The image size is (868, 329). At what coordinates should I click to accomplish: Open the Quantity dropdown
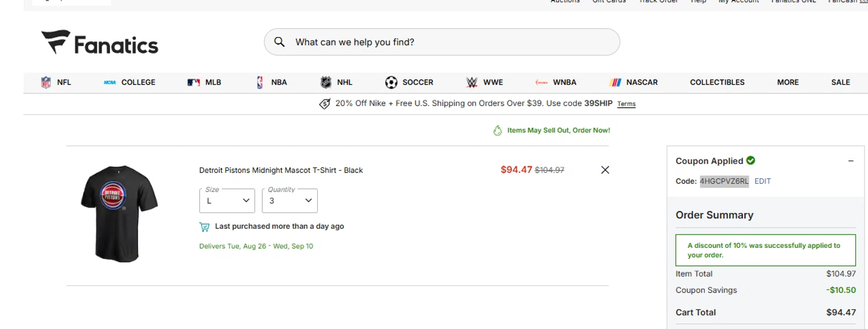coord(290,200)
